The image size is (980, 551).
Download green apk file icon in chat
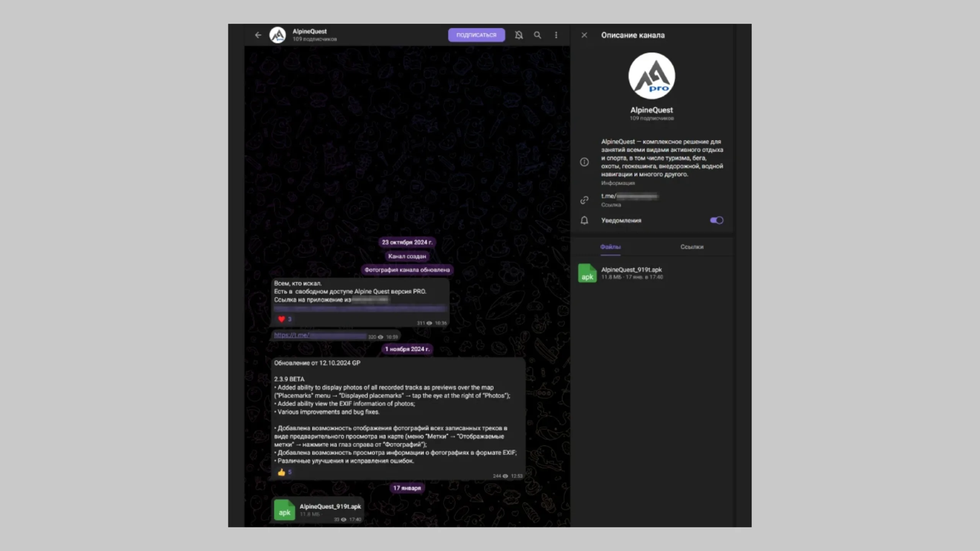click(x=284, y=510)
